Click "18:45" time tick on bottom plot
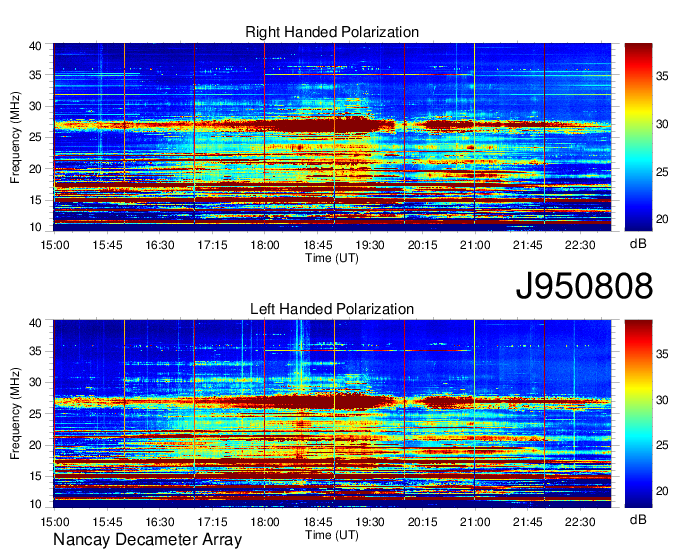 pyautogui.click(x=317, y=522)
